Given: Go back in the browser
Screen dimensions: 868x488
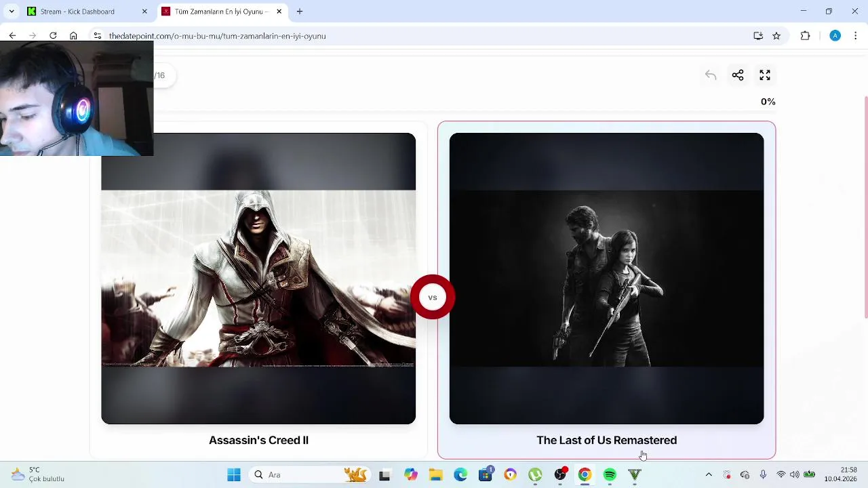Looking at the screenshot, I should (12, 36).
